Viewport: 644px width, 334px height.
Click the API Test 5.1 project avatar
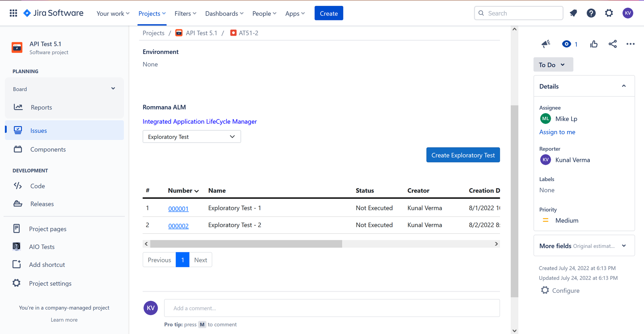click(x=17, y=48)
